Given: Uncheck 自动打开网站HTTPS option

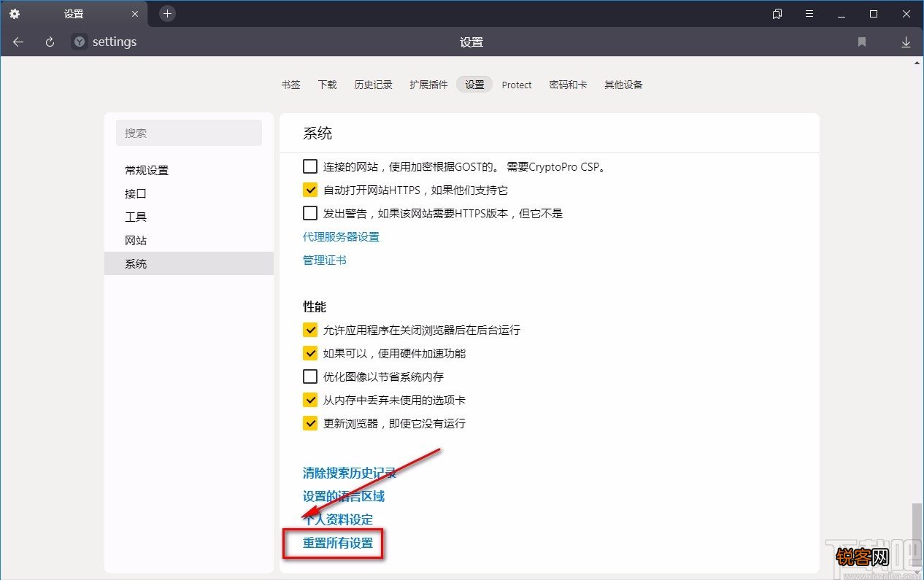Looking at the screenshot, I should [310, 190].
